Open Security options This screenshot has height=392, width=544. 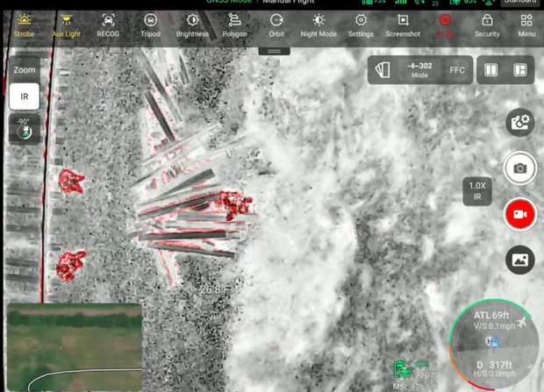487,26
